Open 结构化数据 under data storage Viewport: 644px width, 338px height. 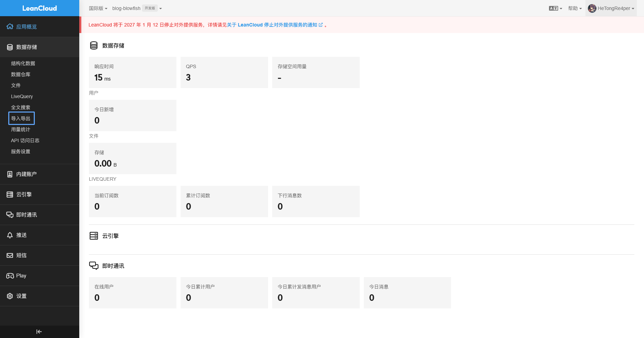[x=23, y=63]
